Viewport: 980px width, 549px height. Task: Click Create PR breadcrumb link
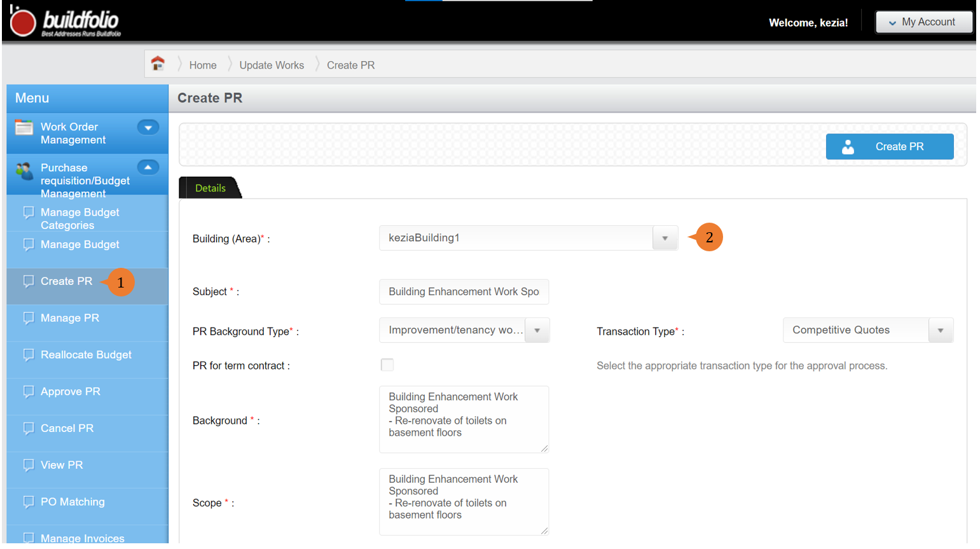tap(351, 65)
